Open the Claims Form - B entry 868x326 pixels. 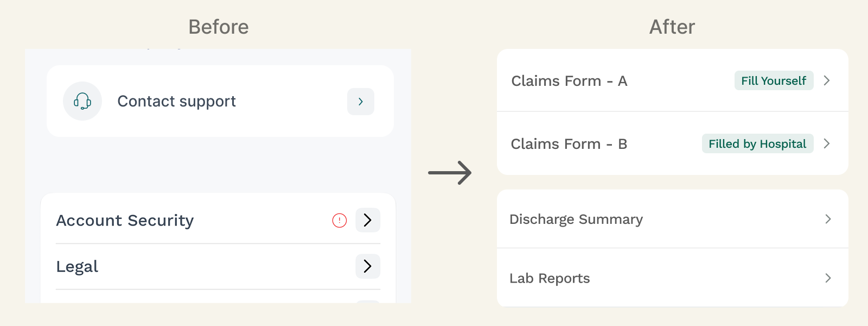point(673,143)
